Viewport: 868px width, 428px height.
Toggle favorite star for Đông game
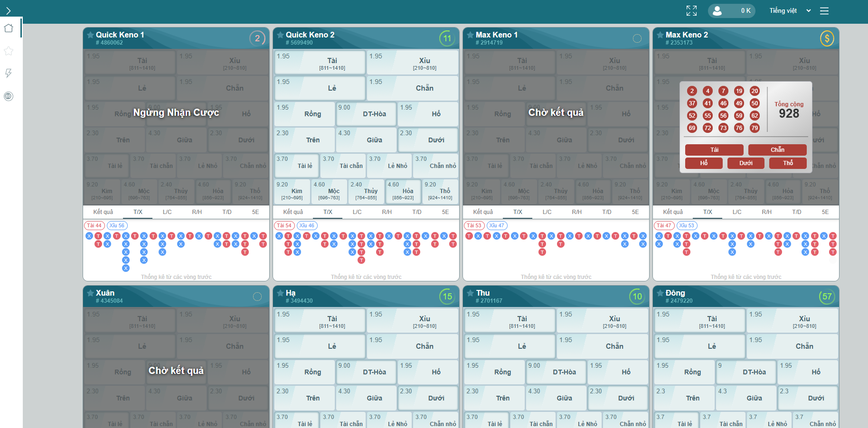tap(660, 293)
